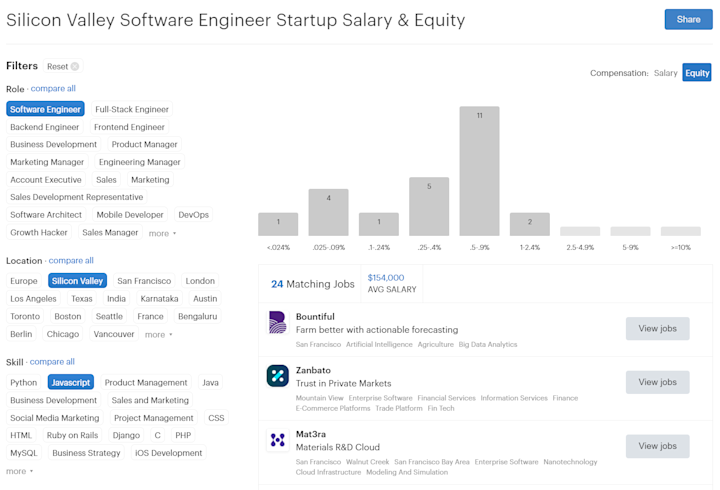Select the Python skill filter
Image resolution: width=720 pixels, height=490 pixels.
coord(23,383)
